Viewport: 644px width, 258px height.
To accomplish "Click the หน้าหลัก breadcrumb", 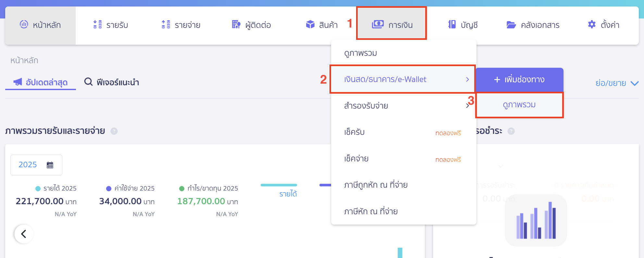I will click(x=24, y=60).
